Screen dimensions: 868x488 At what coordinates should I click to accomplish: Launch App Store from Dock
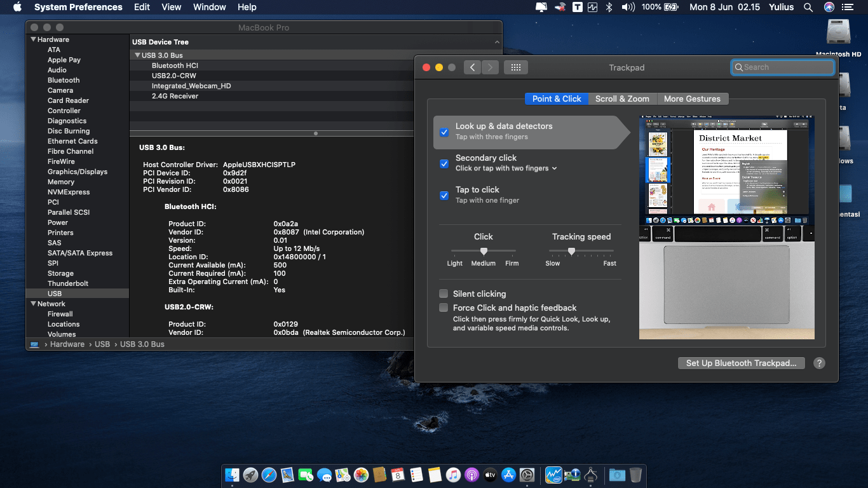(508, 475)
